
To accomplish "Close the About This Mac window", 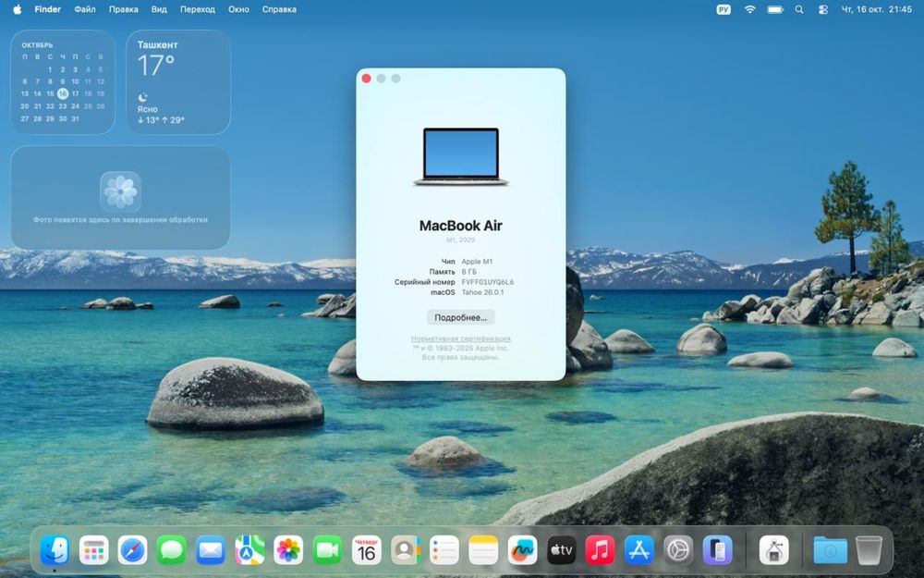I will point(366,79).
